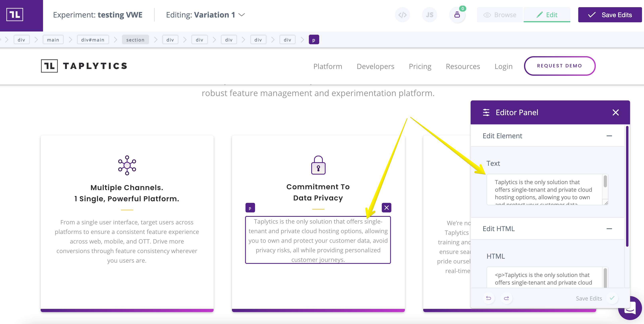Go to the Pricing nav item
Image resolution: width=644 pixels, height=324 pixels.
(420, 66)
